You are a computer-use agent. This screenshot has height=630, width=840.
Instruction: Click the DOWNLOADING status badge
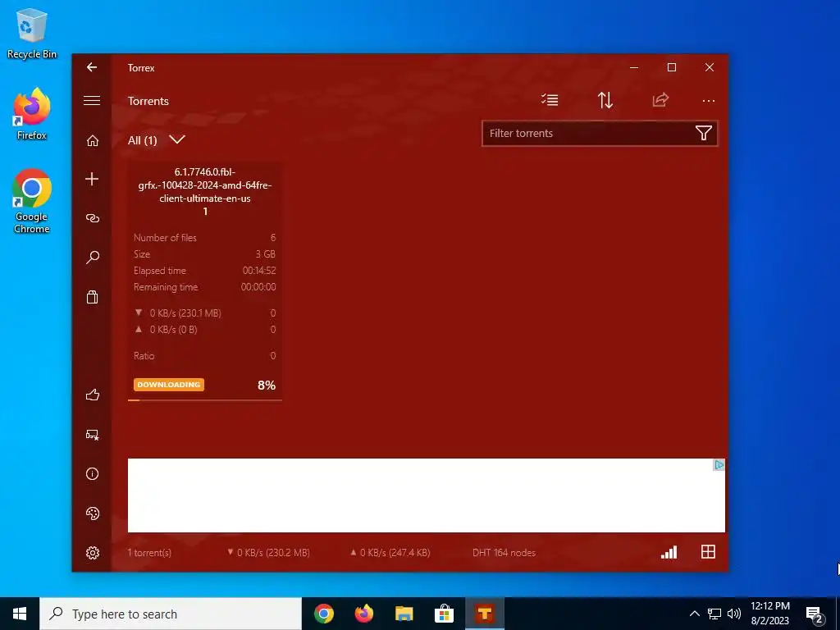click(169, 385)
